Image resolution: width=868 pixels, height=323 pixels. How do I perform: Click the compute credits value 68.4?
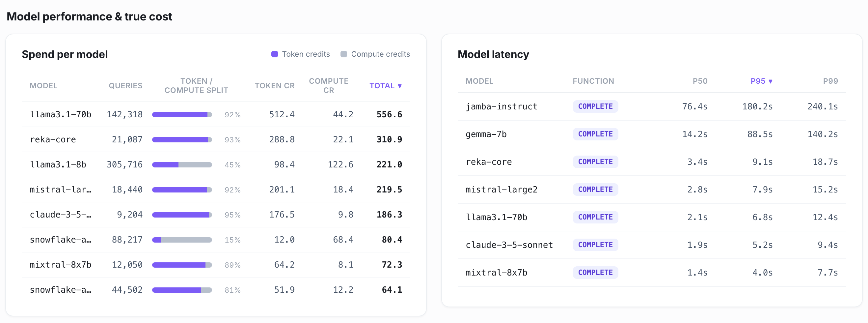point(343,240)
